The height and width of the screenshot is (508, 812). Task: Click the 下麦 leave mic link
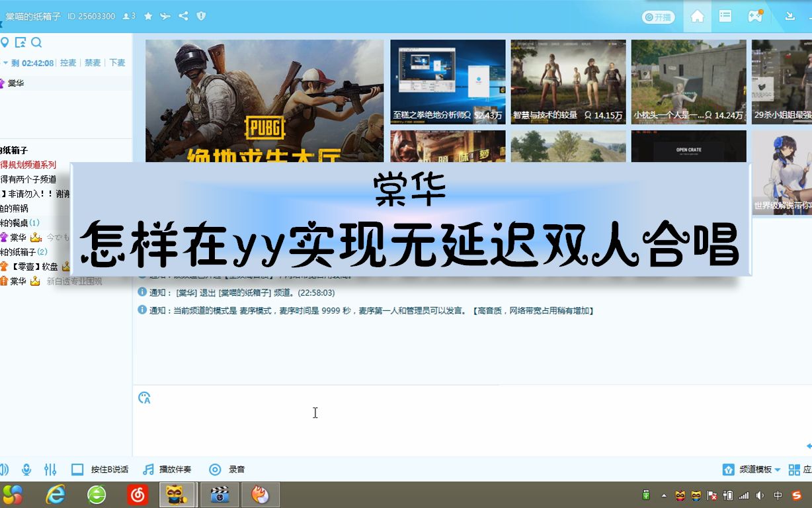pos(117,63)
